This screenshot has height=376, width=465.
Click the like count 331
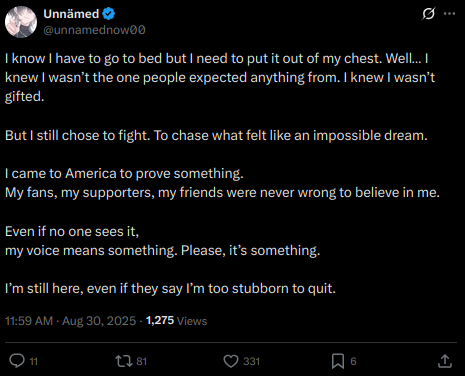[251, 361]
